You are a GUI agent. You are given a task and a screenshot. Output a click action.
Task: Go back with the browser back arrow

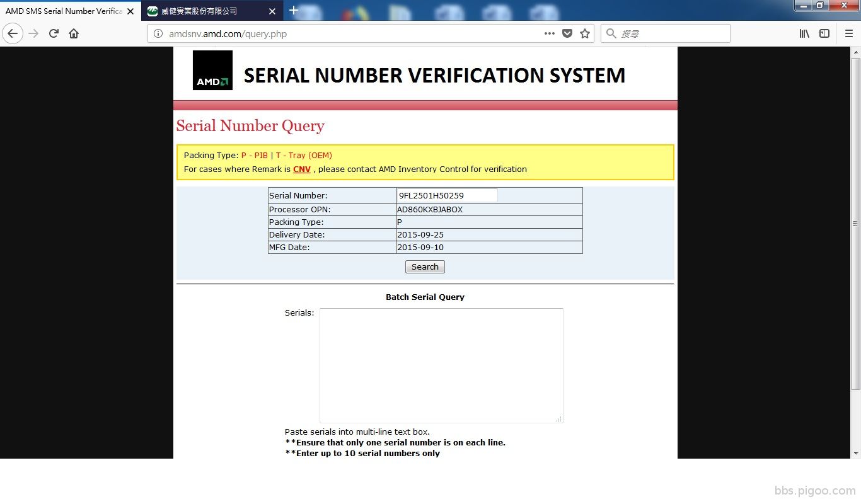13,33
